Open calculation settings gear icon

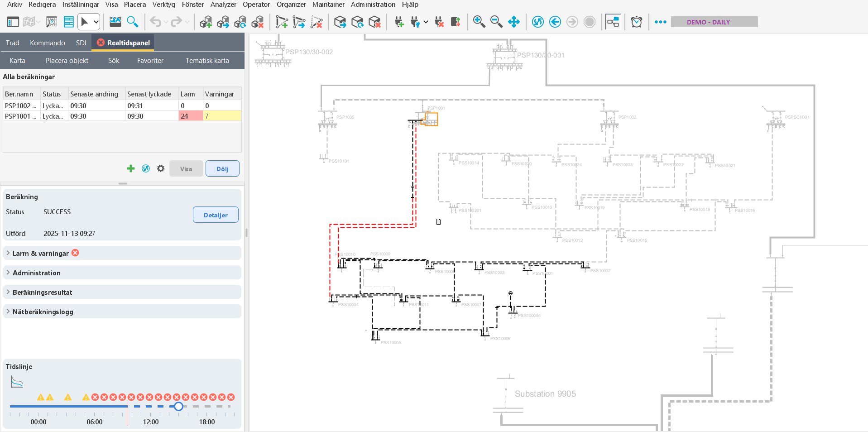point(161,168)
